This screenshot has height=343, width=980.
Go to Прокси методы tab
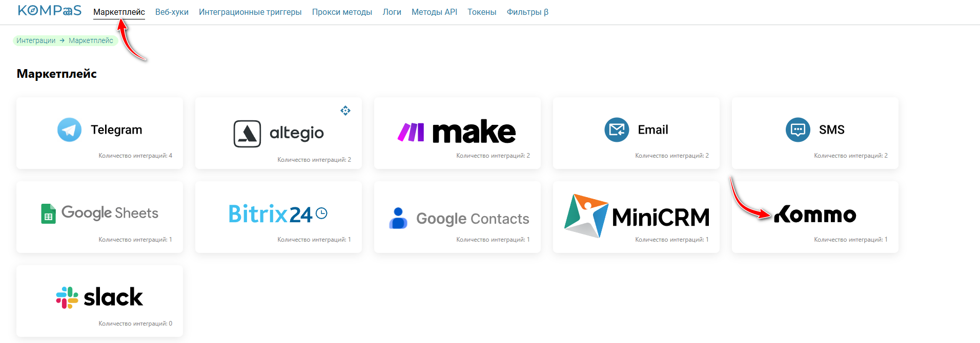click(x=342, y=12)
